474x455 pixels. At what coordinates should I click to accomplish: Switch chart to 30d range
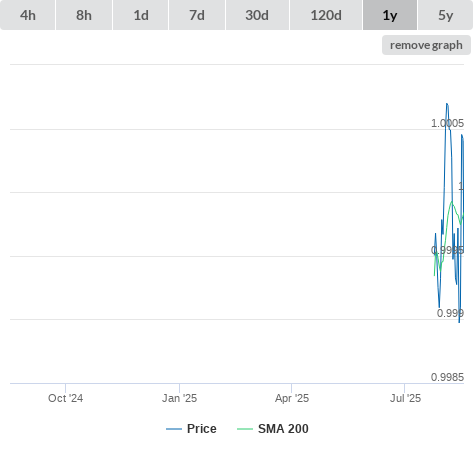257,15
